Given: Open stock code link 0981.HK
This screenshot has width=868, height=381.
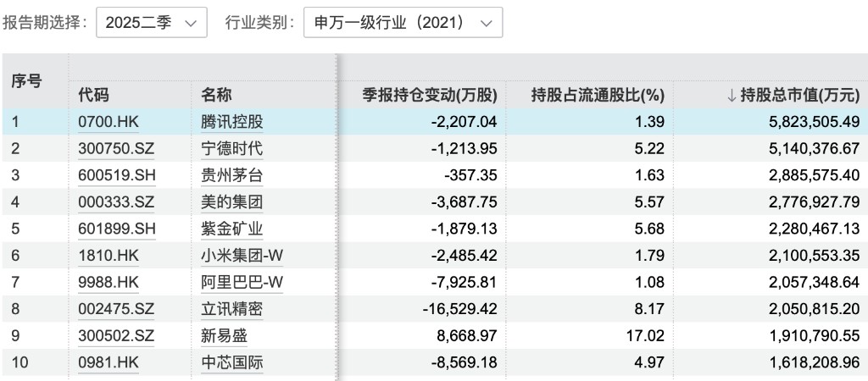Looking at the screenshot, I should [108, 362].
